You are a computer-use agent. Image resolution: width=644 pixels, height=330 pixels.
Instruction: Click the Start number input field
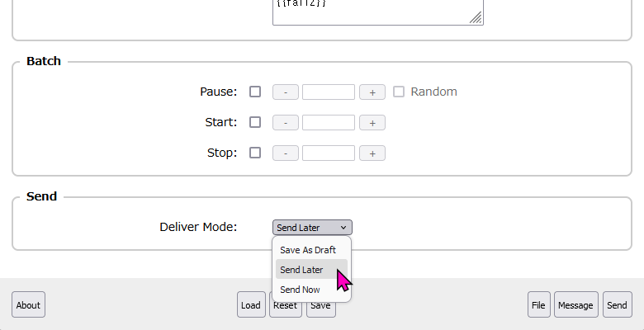coord(329,123)
